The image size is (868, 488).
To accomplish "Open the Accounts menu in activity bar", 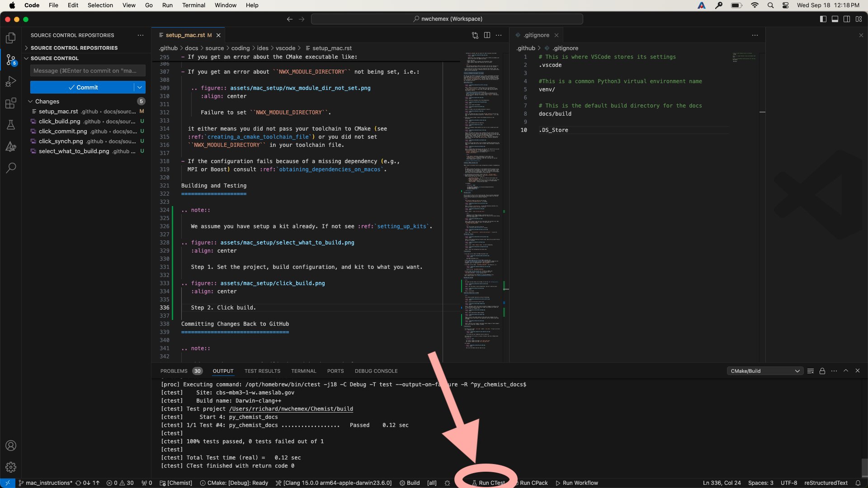I will tap(11, 446).
